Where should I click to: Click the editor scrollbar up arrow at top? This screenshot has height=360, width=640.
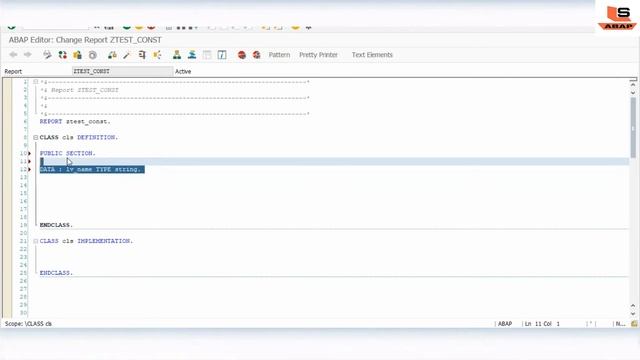click(x=633, y=84)
